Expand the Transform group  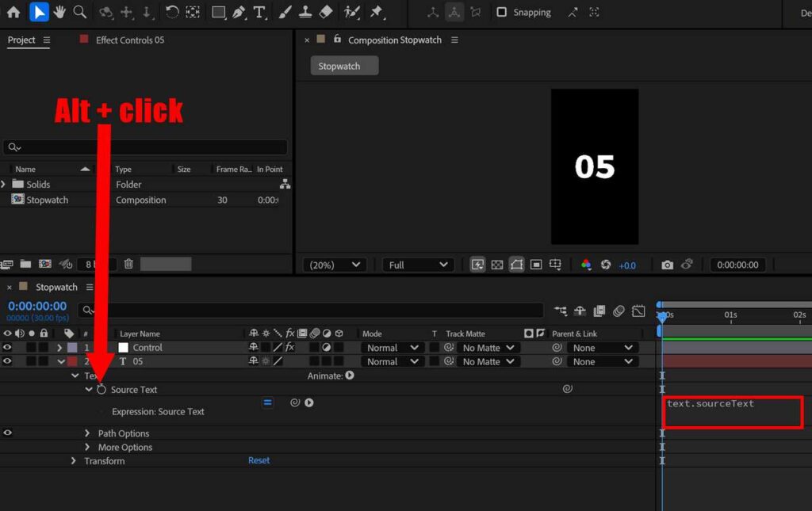click(73, 461)
